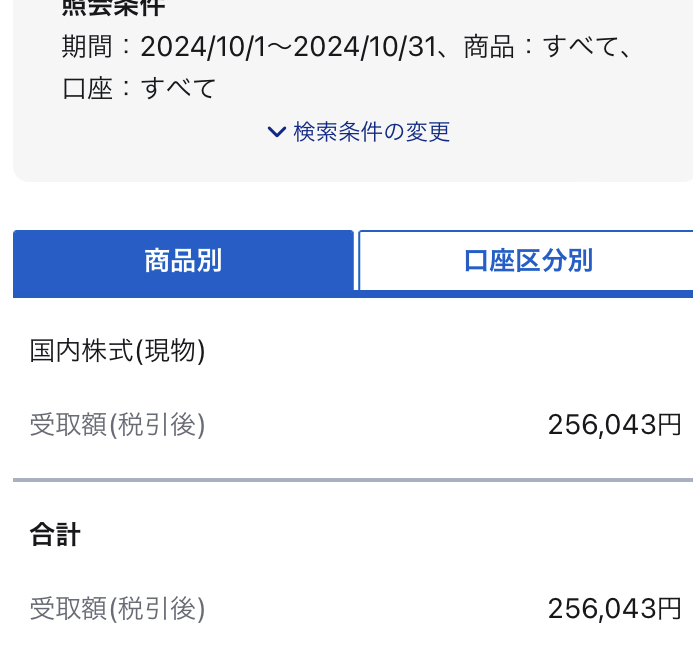693x655 pixels.
Task: Click 受取額(税引後) label under 国内株式(現物)
Action: (x=118, y=424)
